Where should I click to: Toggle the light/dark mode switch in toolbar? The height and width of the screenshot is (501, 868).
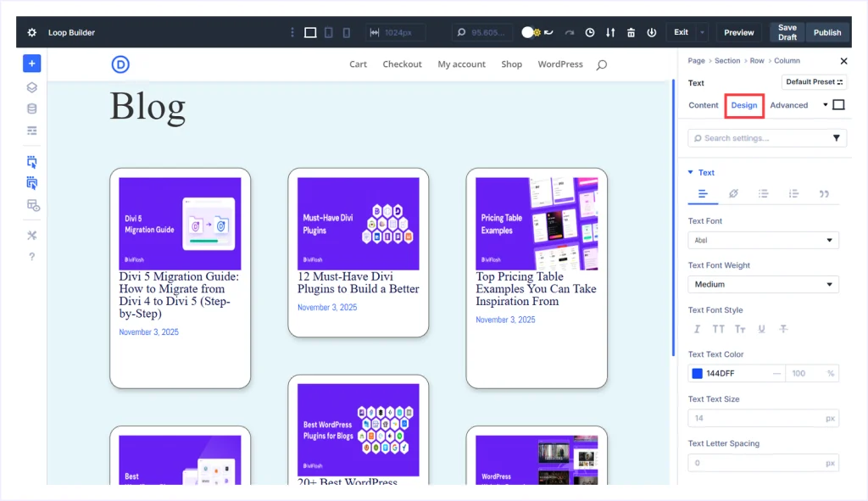(526, 32)
